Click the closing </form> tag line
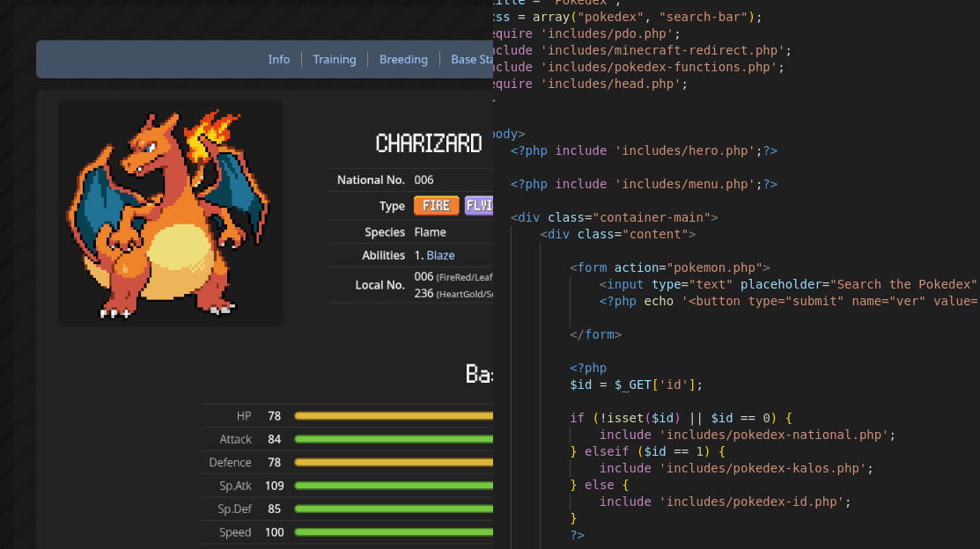The width and height of the screenshot is (980, 549). point(595,335)
